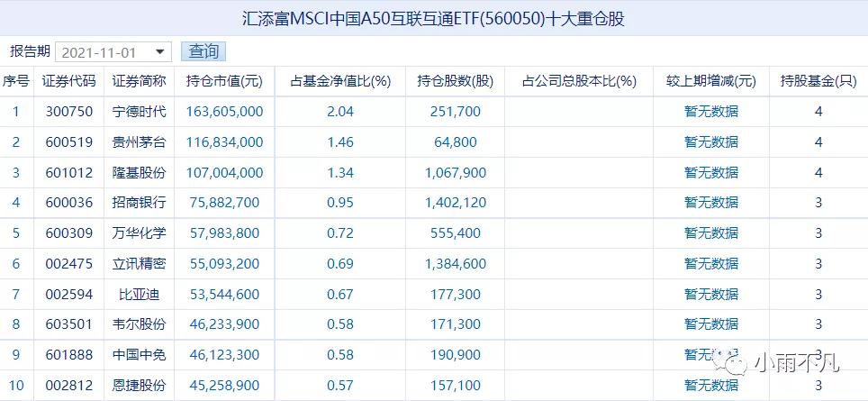Click net value ratio 2.04
This screenshot has width=868, height=401.
[x=340, y=112]
